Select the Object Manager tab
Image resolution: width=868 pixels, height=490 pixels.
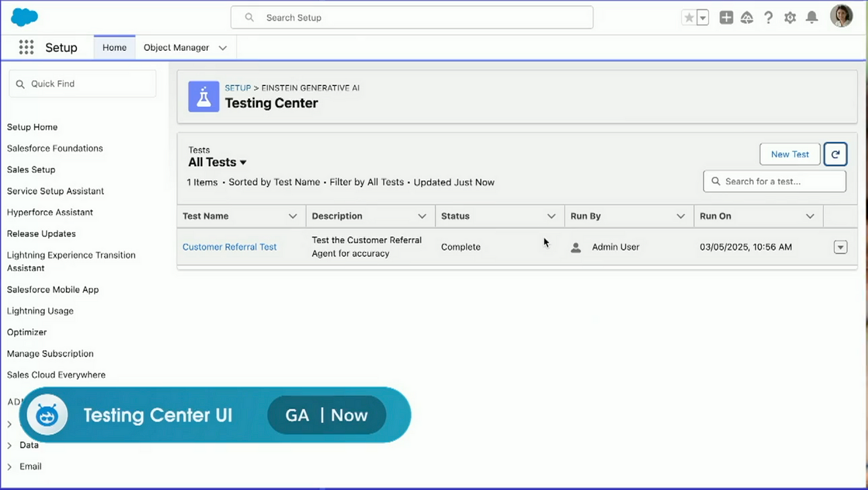click(x=176, y=48)
